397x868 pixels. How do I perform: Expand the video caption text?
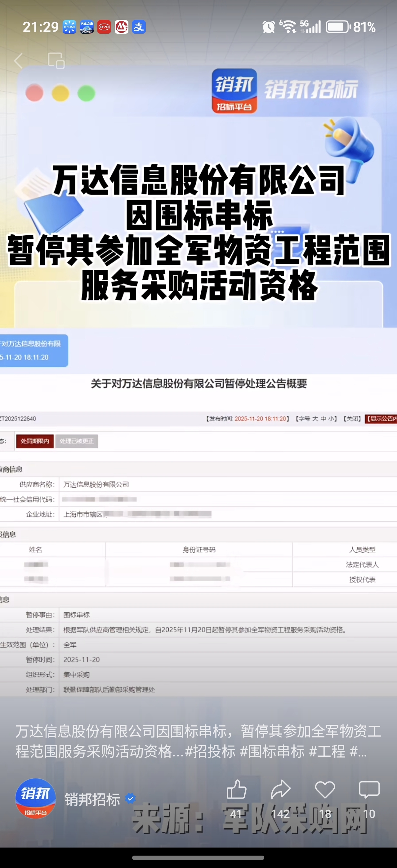[x=198, y=741]
